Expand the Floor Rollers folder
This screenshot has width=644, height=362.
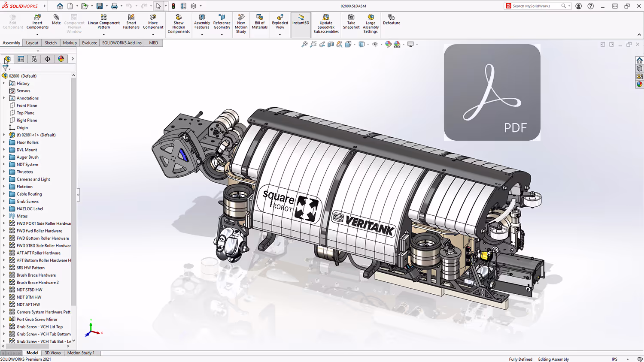(x=4, y=142)
